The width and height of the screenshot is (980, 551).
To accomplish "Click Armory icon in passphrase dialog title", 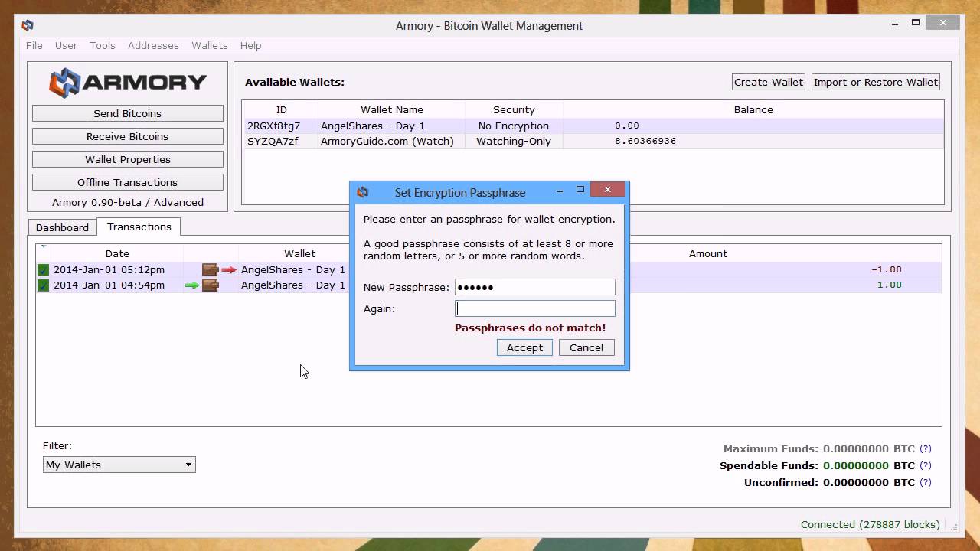I will pos(363,192).
